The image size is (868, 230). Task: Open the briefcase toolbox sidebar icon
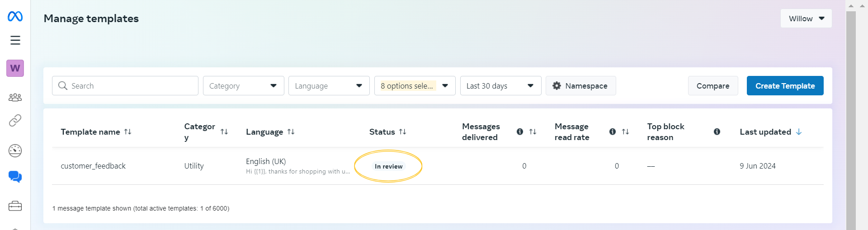(15, 206)
